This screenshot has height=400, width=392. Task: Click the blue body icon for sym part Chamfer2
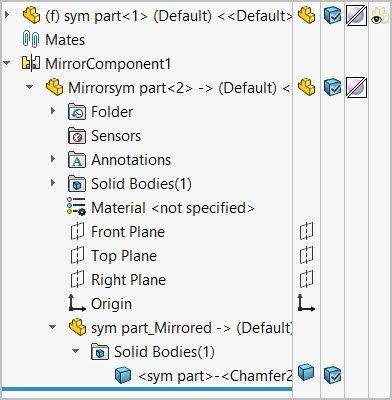[x=123, y=375]
